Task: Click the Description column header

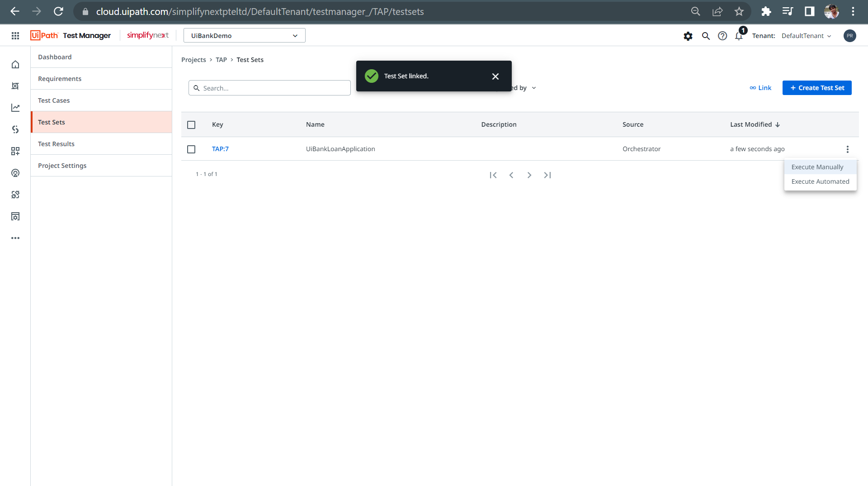Action: [x=499, y=124]
